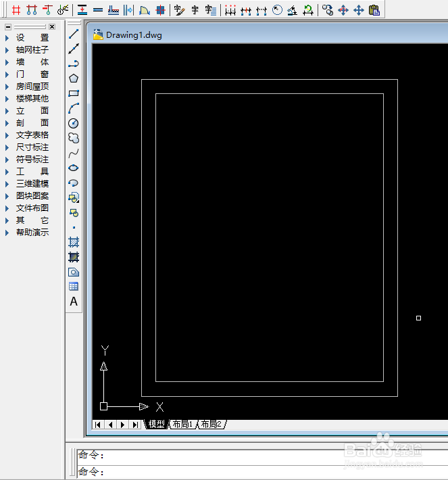Viewport: 448px width, 480px height.
Task: Jump to the last layout tab
Action: pyautogui.click(x=135, y=425)
